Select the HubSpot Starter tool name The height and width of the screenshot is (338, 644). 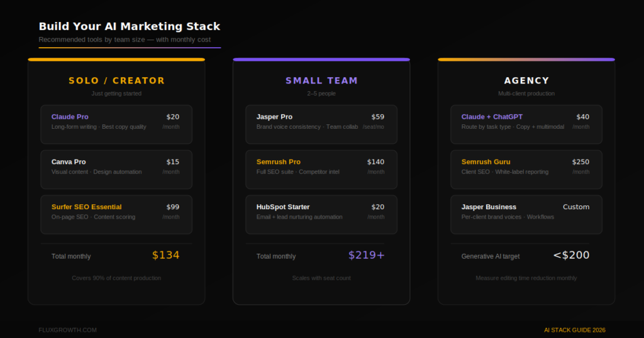coord(283,207)
